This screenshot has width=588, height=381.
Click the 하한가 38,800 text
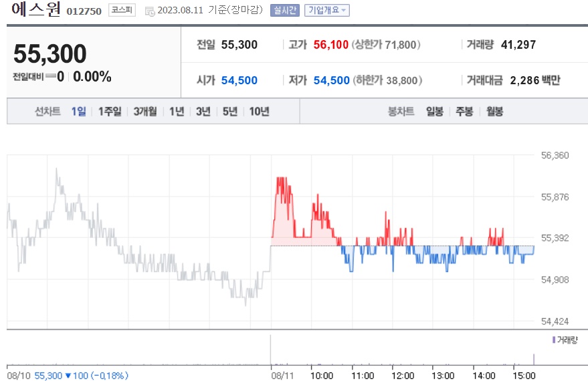(387, 80)
